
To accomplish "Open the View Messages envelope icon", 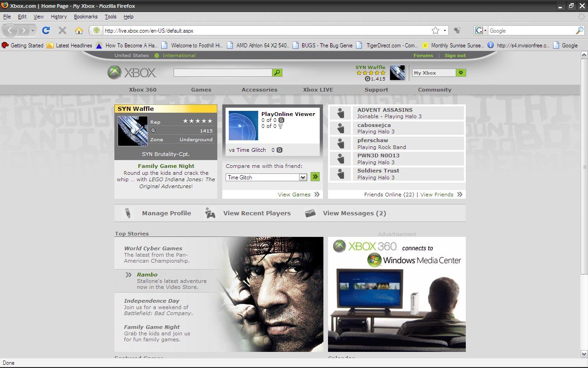I will coord(311,213).
